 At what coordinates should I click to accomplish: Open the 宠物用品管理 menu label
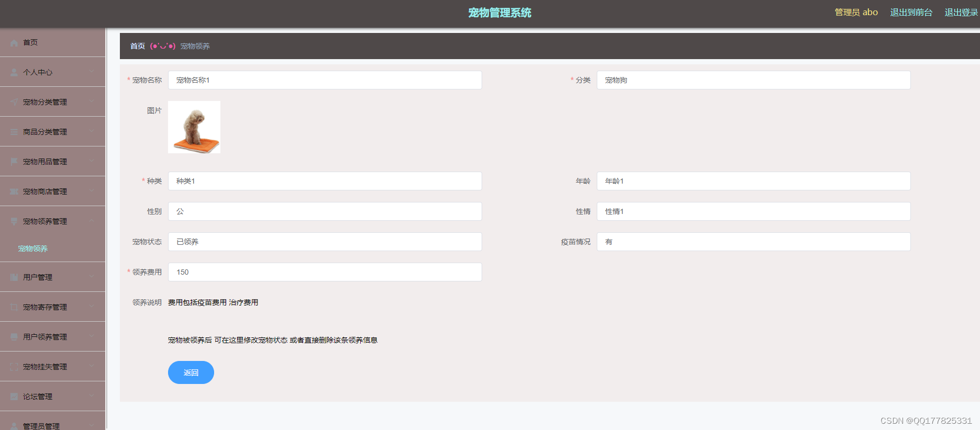[45, 162]
